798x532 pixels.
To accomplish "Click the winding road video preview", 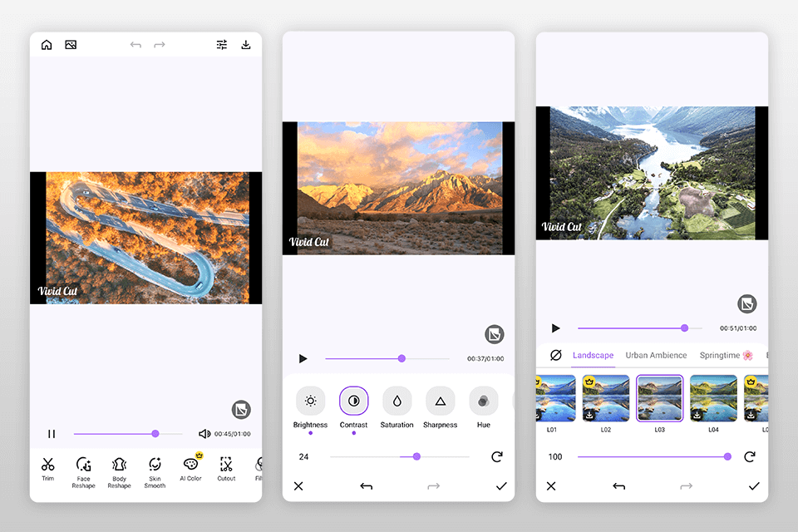I will pos(148,238).
